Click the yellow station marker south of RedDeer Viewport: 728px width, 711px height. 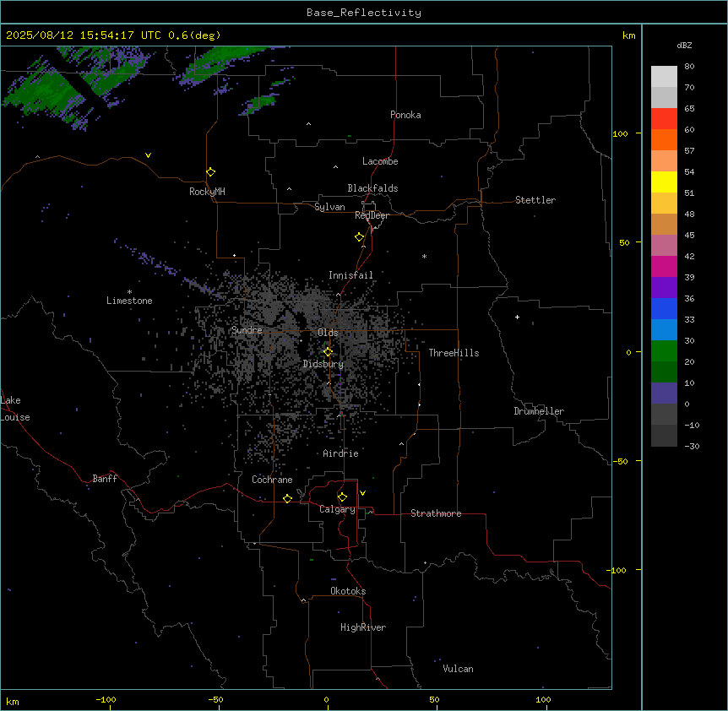pyautogui.click(x=360, y=237)
